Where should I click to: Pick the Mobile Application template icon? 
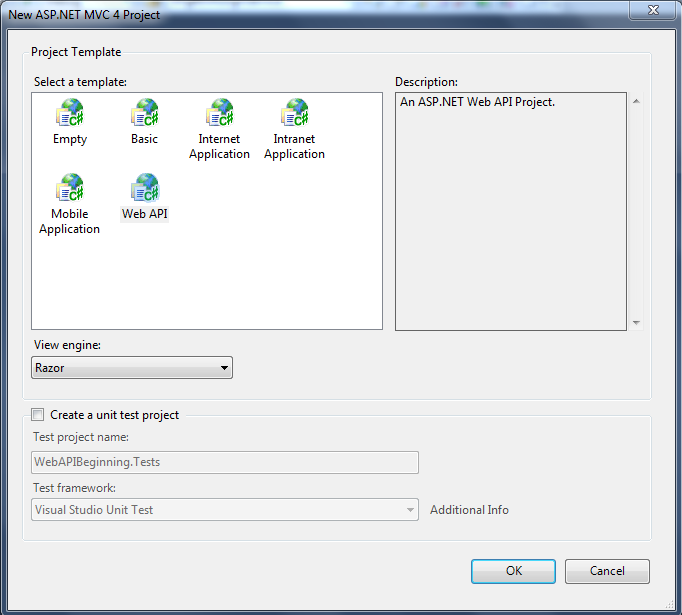(x=70, y=187)
